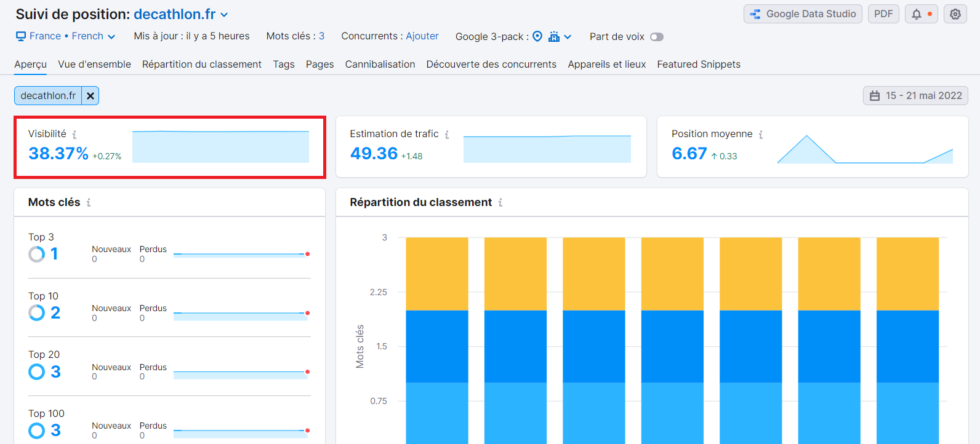Open the settings gear icon

coord(955,14)
